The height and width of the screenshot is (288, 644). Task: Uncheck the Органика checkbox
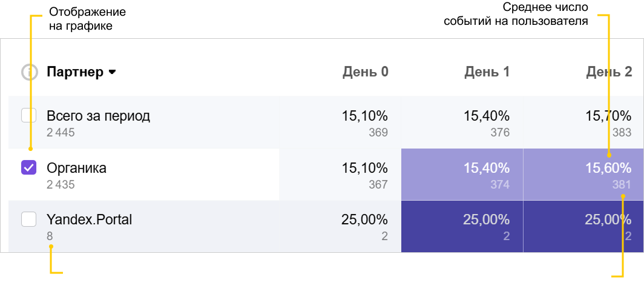(x=29, y=168)
